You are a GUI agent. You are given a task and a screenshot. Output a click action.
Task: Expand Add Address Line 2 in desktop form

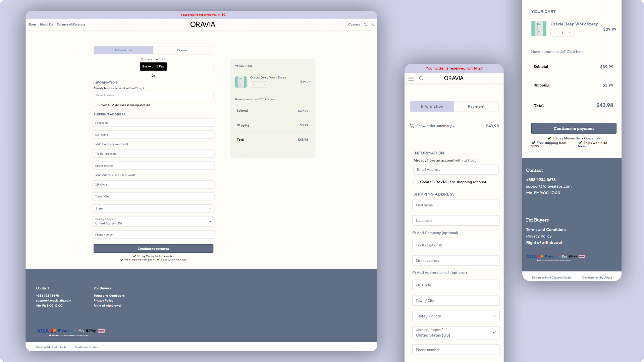[x=114, y=175]
